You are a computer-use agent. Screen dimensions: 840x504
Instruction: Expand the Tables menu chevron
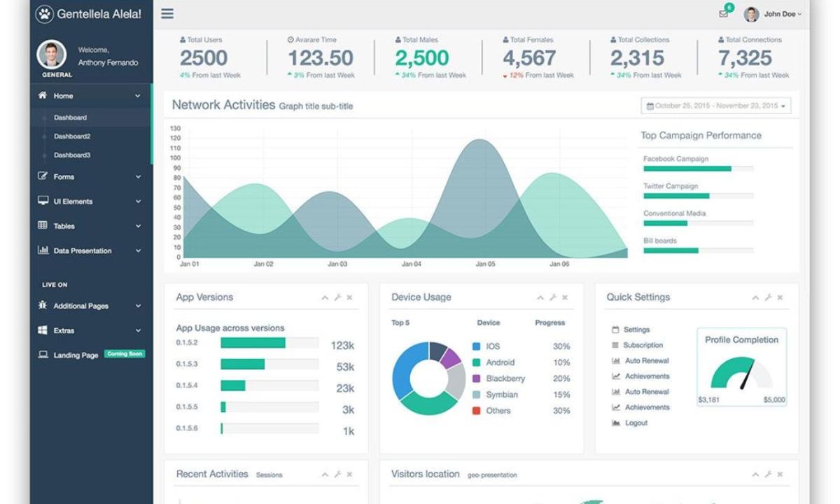pyautogui.click(x=138, y=226)
